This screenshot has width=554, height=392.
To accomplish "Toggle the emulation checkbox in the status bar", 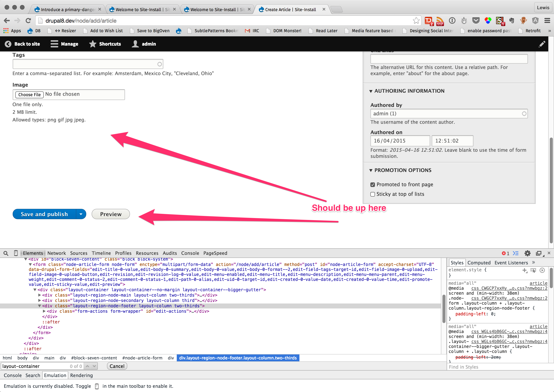I will 97,386.
